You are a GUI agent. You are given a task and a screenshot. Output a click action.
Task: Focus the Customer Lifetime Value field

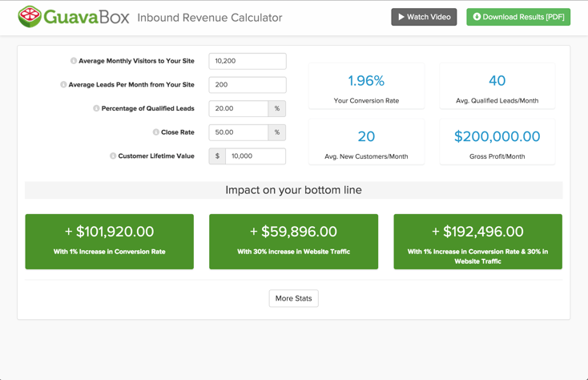point(256,156)
